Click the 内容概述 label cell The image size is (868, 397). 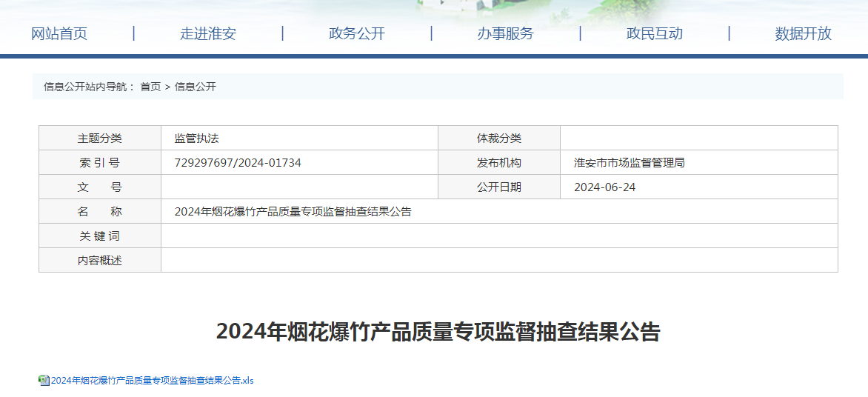pyautogui.click(x=100, y=260)
